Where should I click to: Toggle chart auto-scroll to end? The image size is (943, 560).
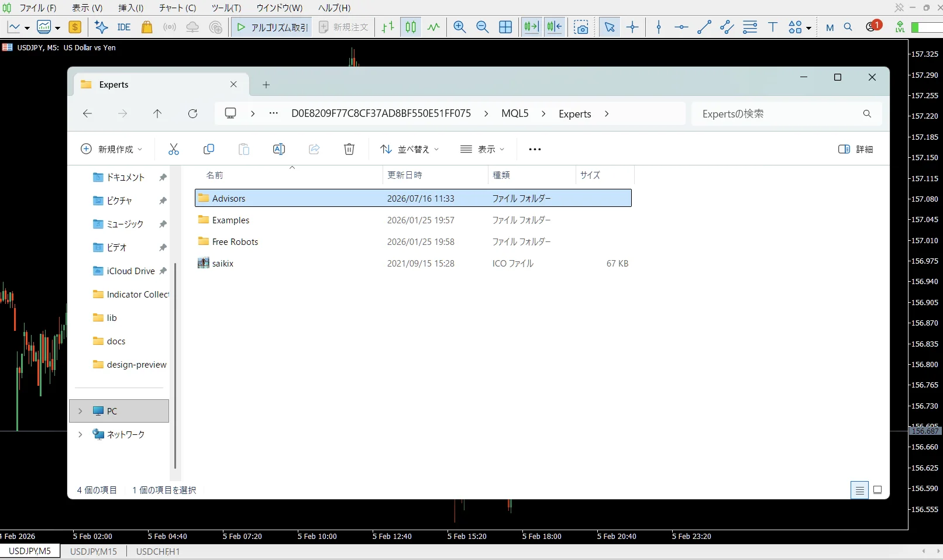coord(532,27)
